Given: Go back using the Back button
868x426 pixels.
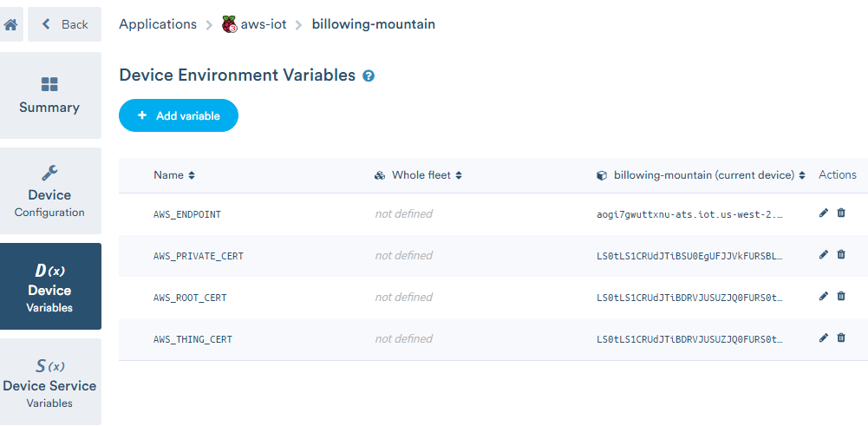Looking at the screenshot, I should pyautogui.click(x=65, y=24).
